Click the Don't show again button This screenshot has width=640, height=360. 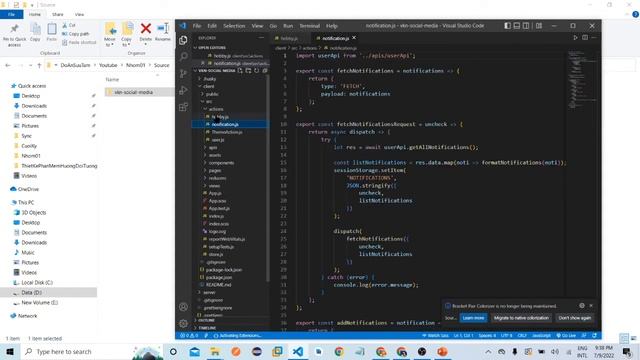pyautogui.click(x=574, y=318)
